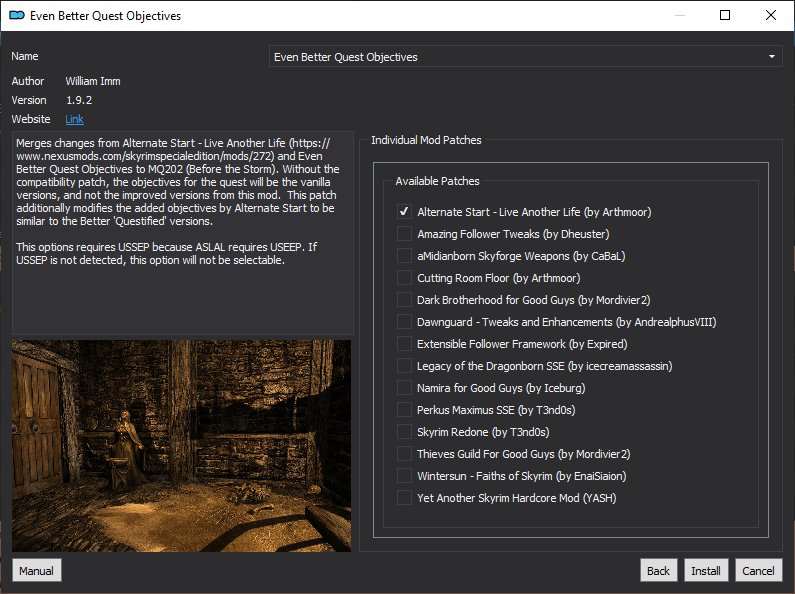This screenshot has width=795, height=594.
Task: Click the patch description text box
Action: click(x=183, y=233)
